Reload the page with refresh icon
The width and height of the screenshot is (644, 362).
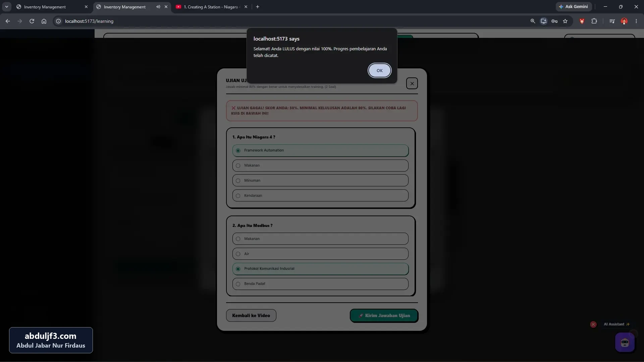(x=32, y=21)
